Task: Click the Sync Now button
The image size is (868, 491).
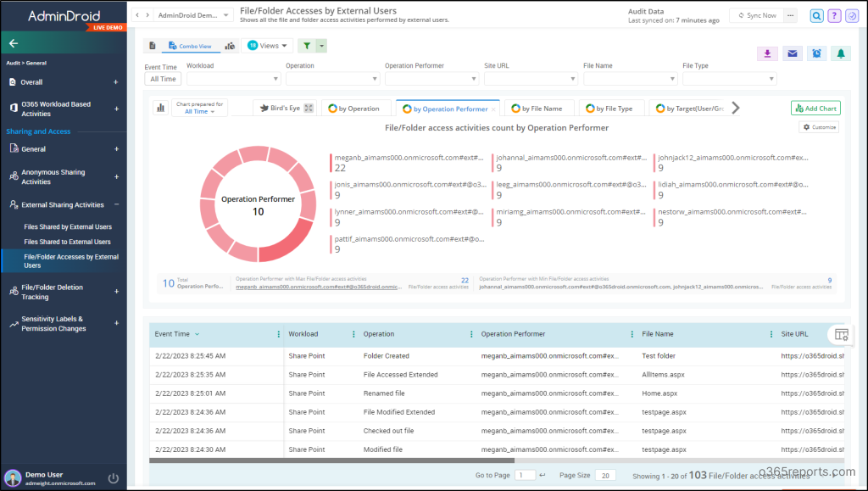Action: pyautogui.click(x=756, y=15)
